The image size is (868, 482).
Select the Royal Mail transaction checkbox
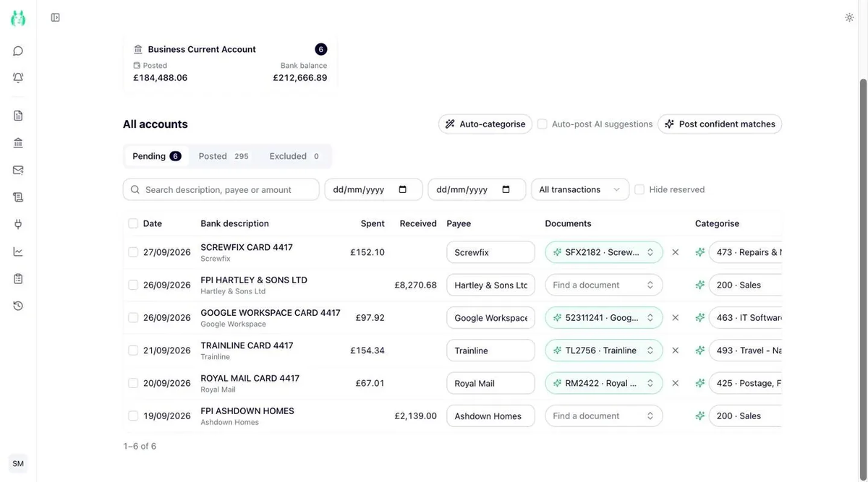pyautogui.click(x=133, y=383)
